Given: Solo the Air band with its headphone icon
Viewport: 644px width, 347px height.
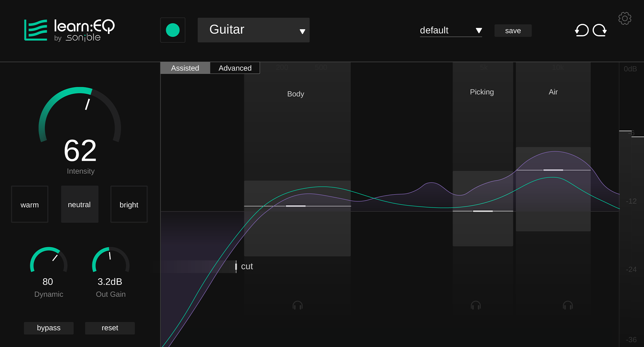Looking at the screenshot, I should pos(568,305).
